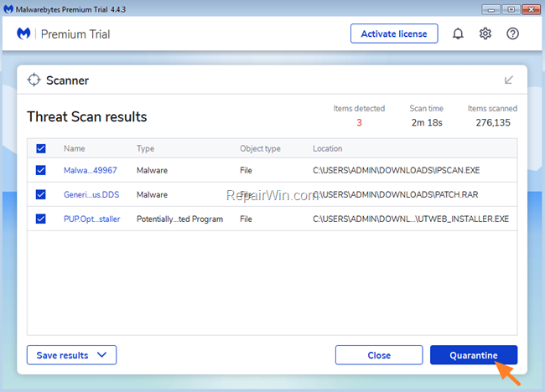545x392 pixels.
Task: Click the items detected count 3
Action: point(359,122)
